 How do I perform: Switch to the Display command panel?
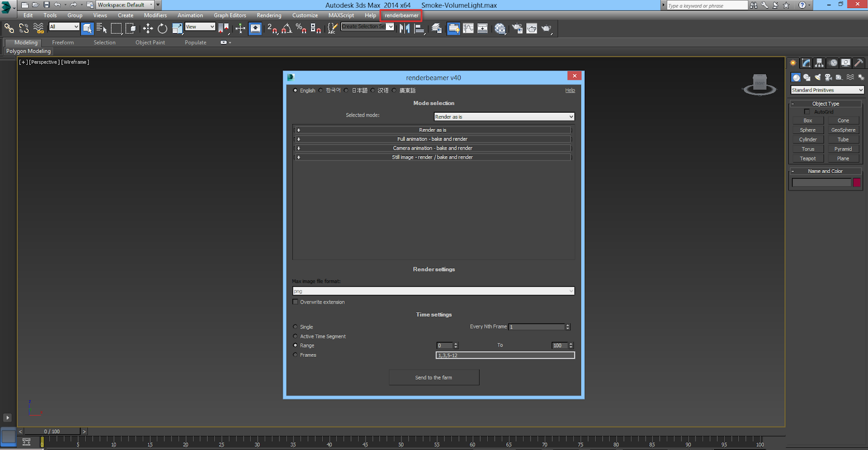tap(846, 63)
